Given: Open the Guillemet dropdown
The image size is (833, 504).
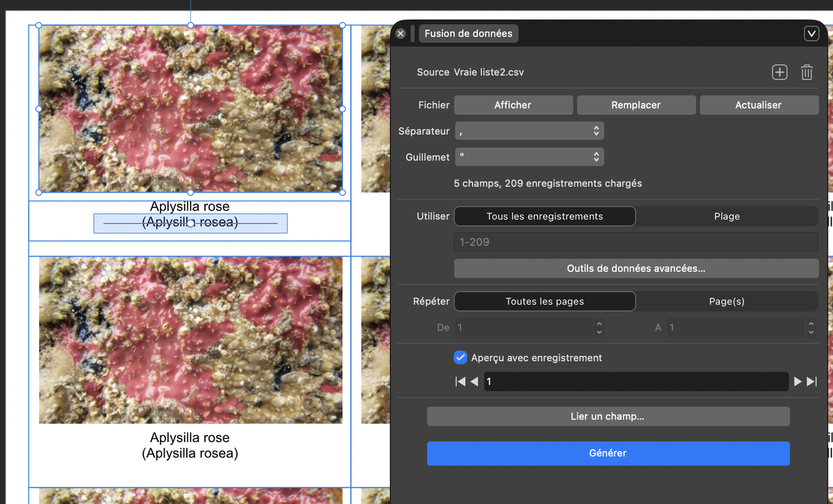Looking at the screenshot, I should click(529, 157).
